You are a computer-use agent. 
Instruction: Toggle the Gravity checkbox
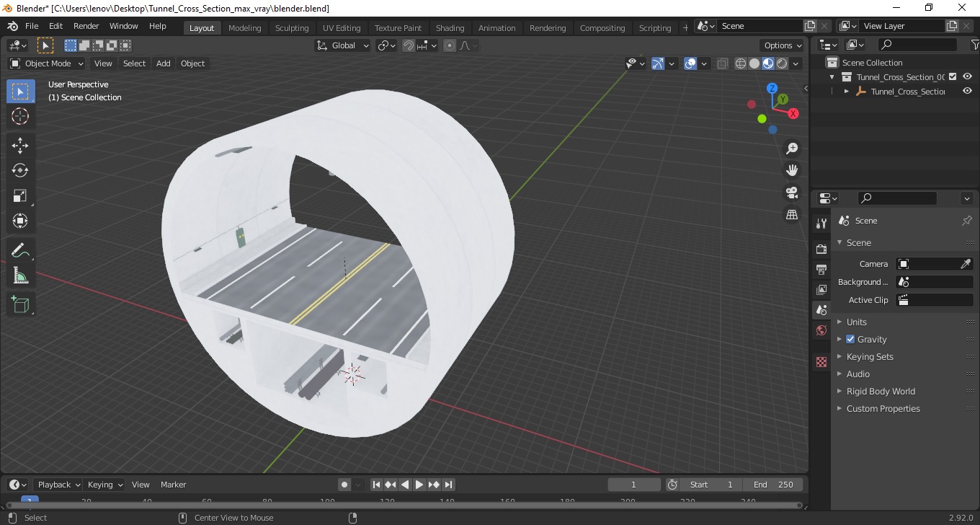[850, 339]
